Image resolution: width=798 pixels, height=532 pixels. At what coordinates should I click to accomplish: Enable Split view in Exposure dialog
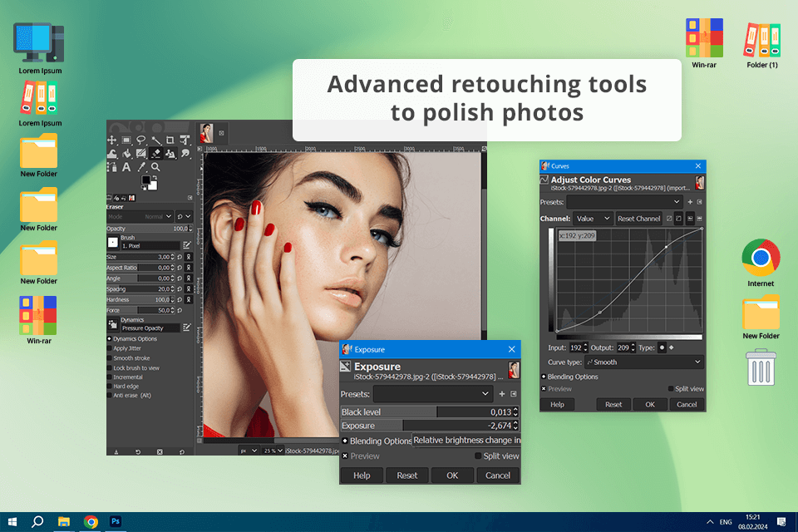478,456
